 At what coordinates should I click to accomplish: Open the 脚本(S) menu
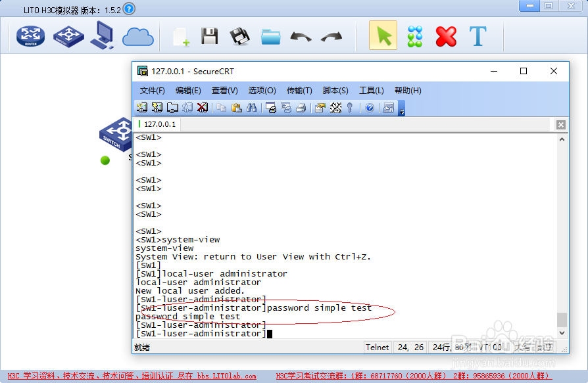335,90
